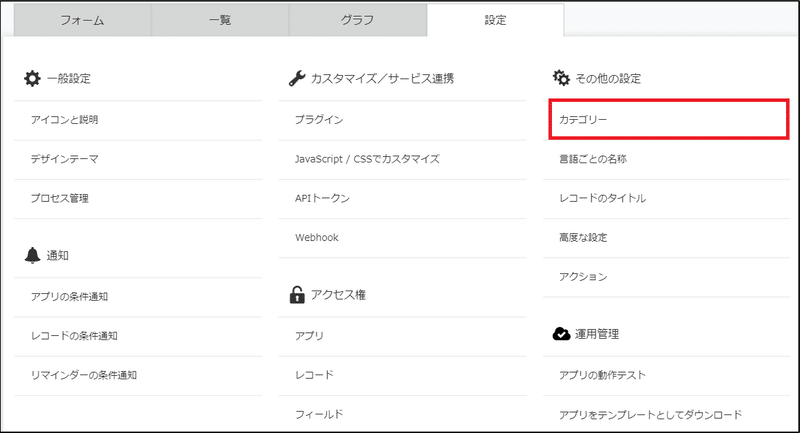
Task: Open 高度な設定
Action: (x=666, y=238)
